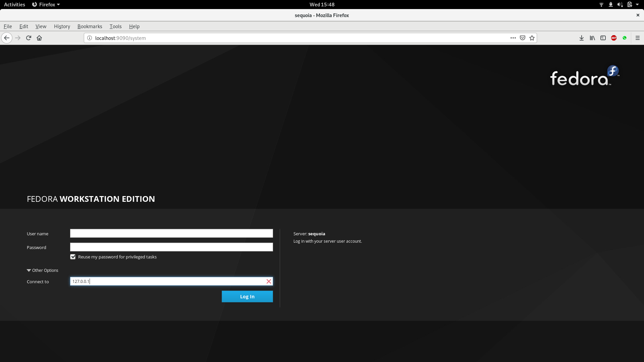Reload the current page

point(29,38)
